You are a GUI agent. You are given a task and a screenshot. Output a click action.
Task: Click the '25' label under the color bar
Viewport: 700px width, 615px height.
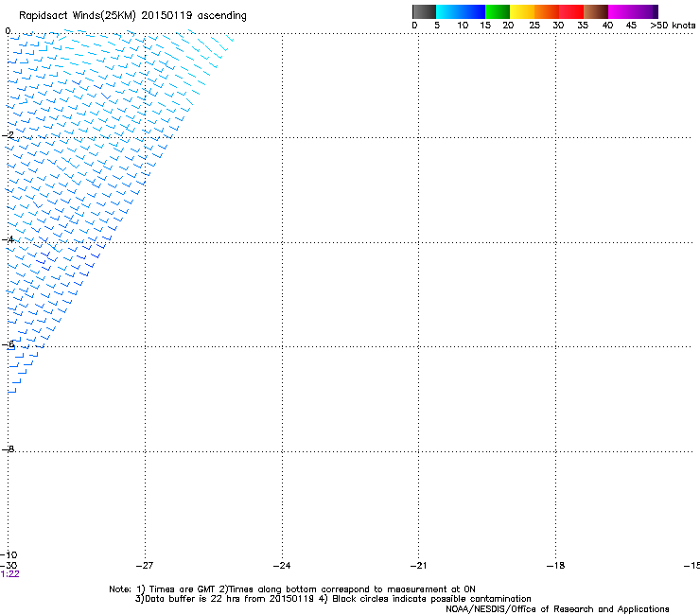pos(534,26)
